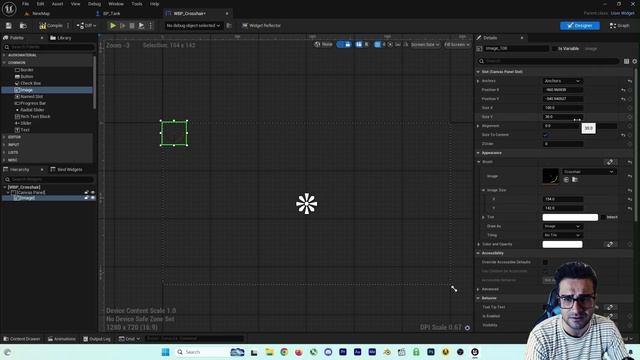Switch to the NewMap tab
Image resolution: width=640 pixels, height=360 pixels.
tap(37, 13)
